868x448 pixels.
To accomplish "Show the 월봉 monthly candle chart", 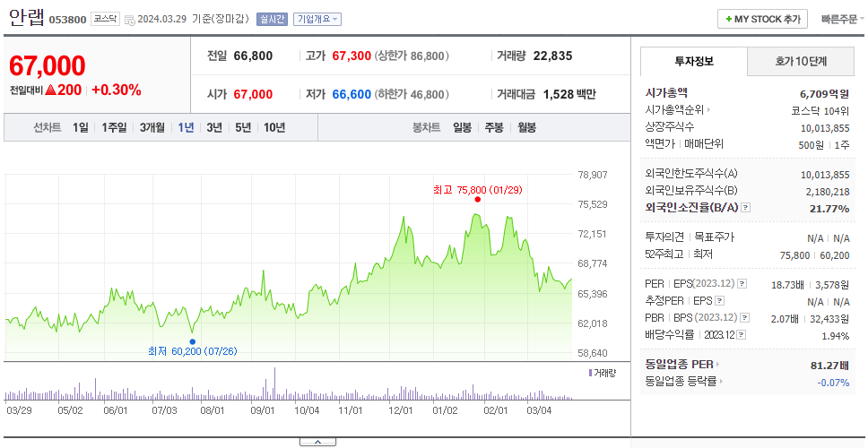I will tap(527, 128).
